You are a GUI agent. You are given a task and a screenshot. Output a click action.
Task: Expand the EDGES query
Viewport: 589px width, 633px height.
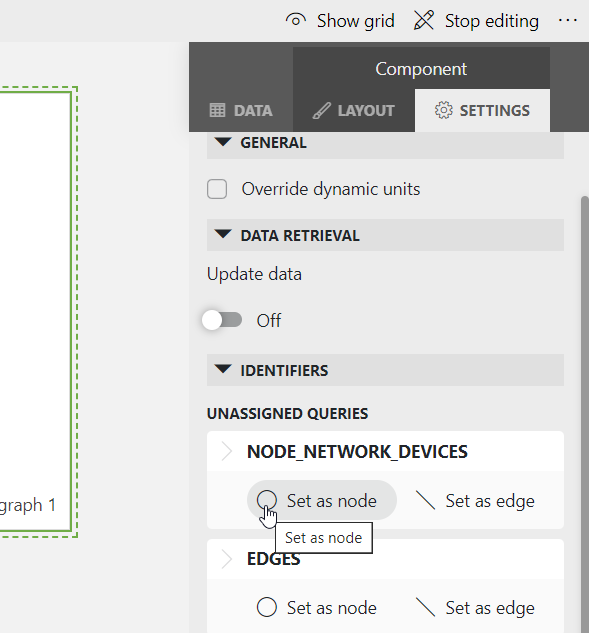(227, 559)
